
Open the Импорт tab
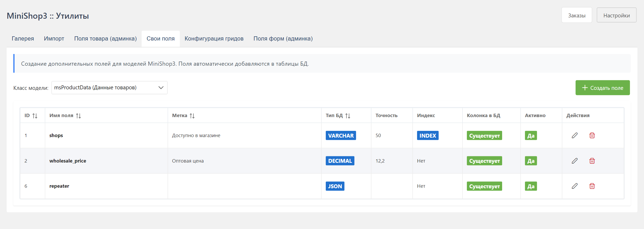click(54, 39)
